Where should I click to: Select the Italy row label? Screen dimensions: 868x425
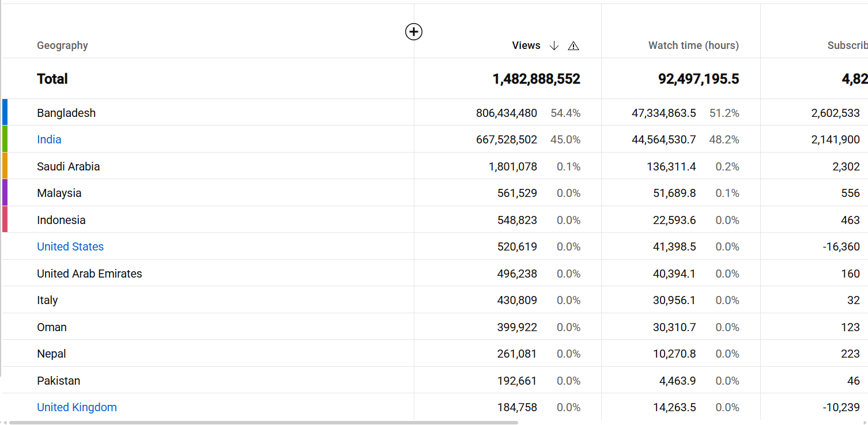47,300
